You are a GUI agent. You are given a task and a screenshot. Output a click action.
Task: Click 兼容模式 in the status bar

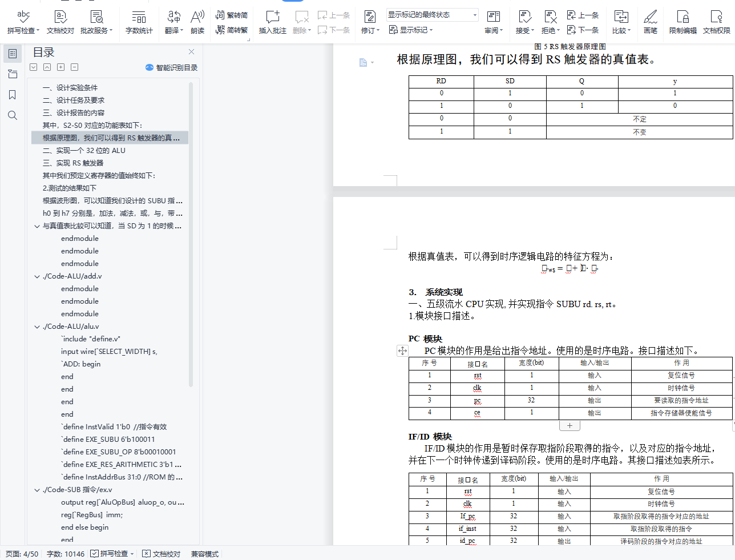click(x=205, y=554)
